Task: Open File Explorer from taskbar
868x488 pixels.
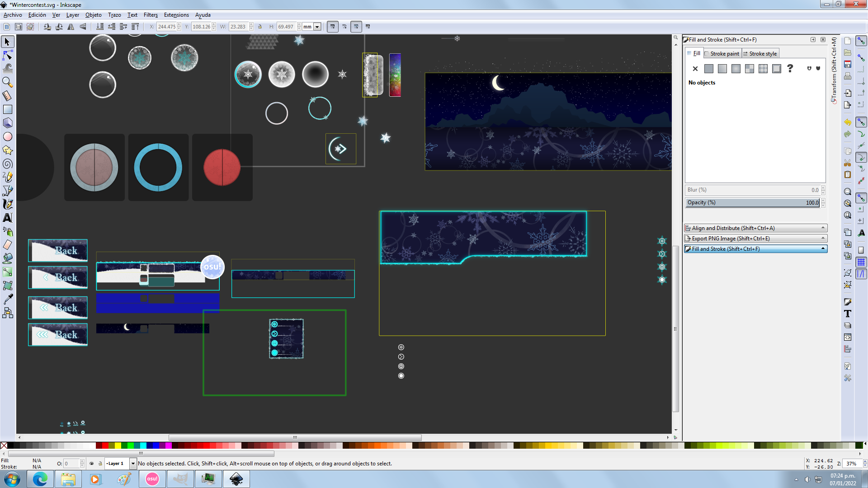Action: coord(68,479)
